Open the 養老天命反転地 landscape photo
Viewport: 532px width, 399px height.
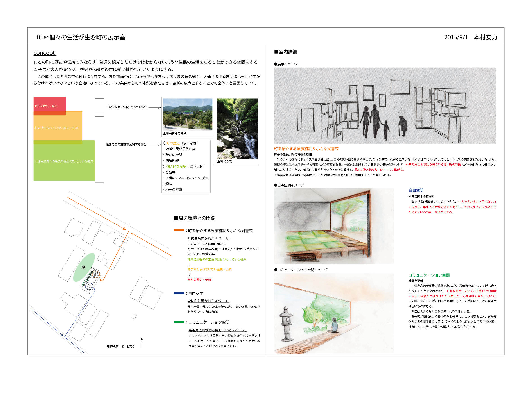[188, 115]
